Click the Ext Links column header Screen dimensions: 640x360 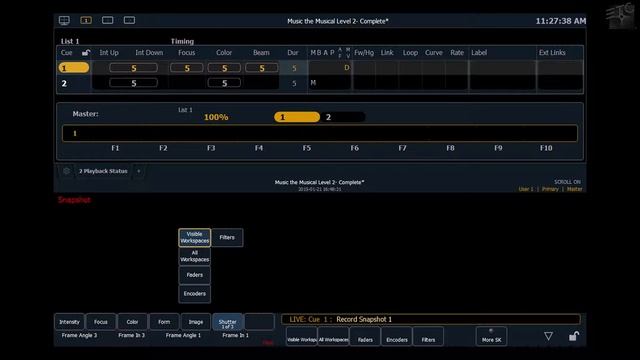(552, 53)
